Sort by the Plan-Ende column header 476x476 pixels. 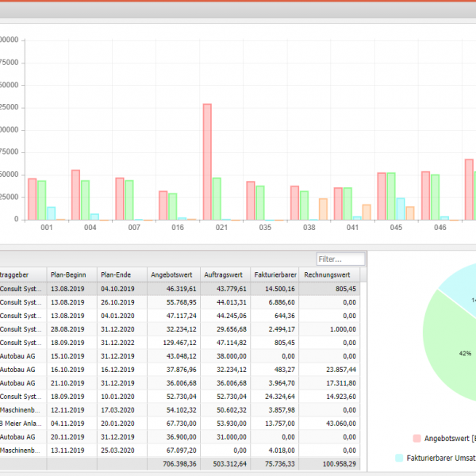121,274
